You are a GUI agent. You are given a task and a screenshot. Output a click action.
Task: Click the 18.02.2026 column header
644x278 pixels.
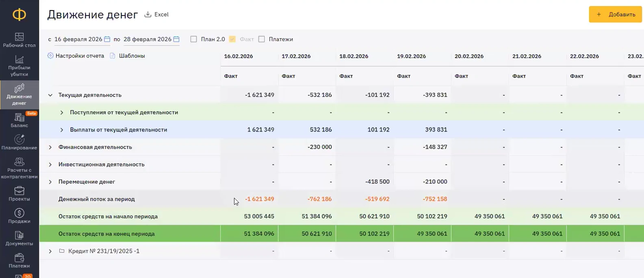coord(354,56)
